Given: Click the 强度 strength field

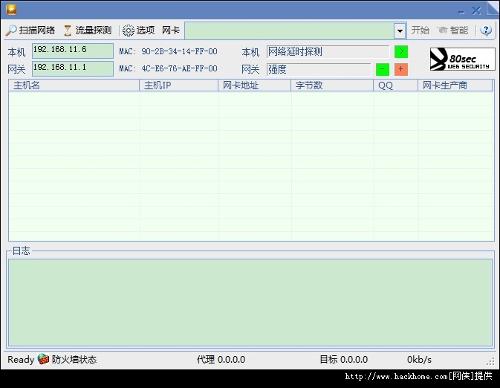Looking at the screenshot, I should [x=319, y=69].
